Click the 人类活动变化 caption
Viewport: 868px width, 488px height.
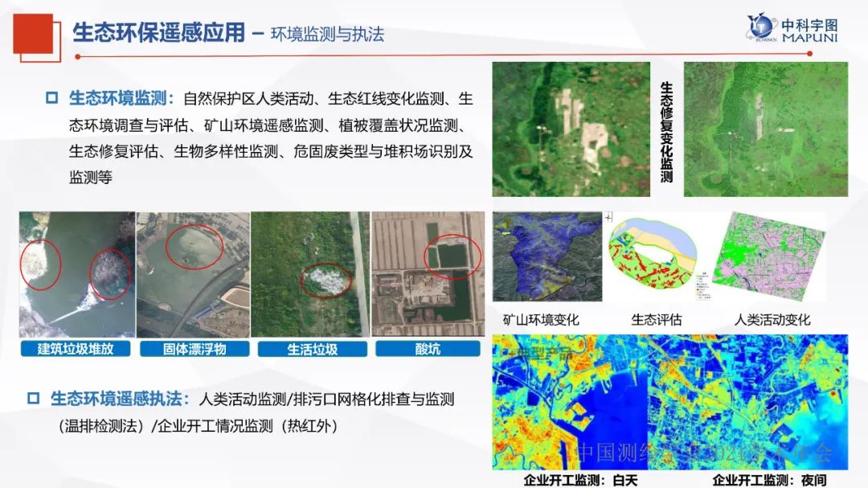pyautogui.click(x=772, y=319)
